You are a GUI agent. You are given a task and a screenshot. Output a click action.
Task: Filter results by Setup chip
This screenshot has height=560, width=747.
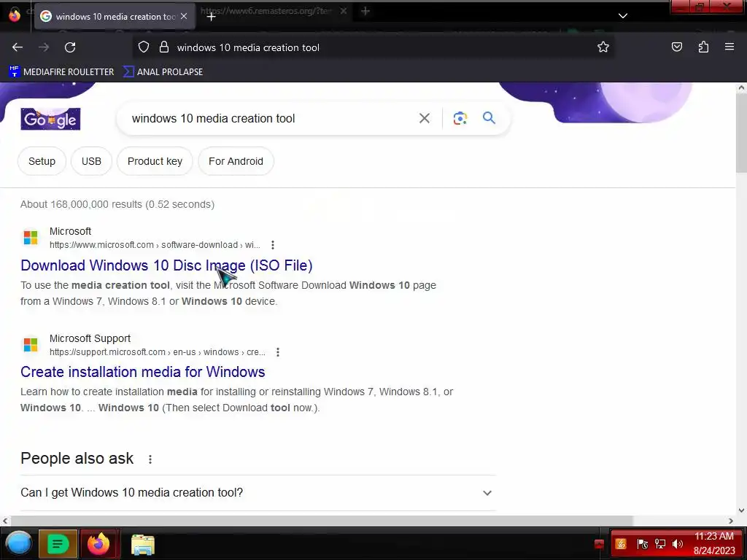42,161
